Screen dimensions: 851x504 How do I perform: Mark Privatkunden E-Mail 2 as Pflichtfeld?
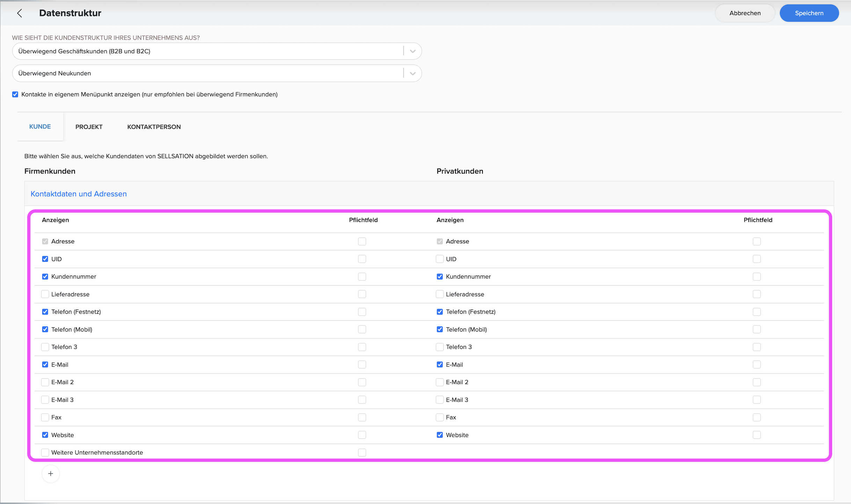point(757,382)
